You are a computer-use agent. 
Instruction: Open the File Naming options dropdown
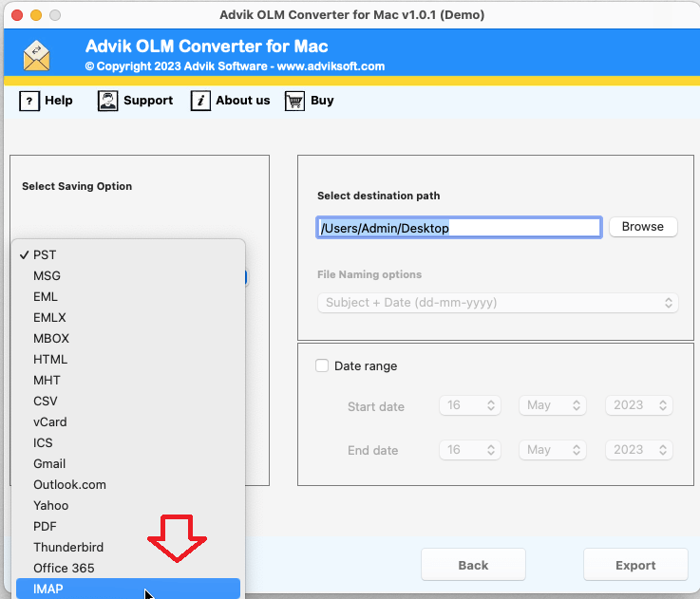pyautogui.click(x=498, y=303)
